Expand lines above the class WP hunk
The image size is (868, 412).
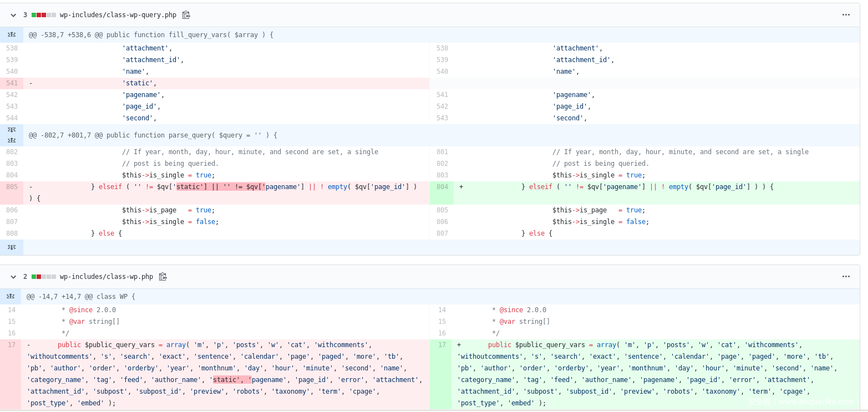pyautogui.click(x=12, y=297)
